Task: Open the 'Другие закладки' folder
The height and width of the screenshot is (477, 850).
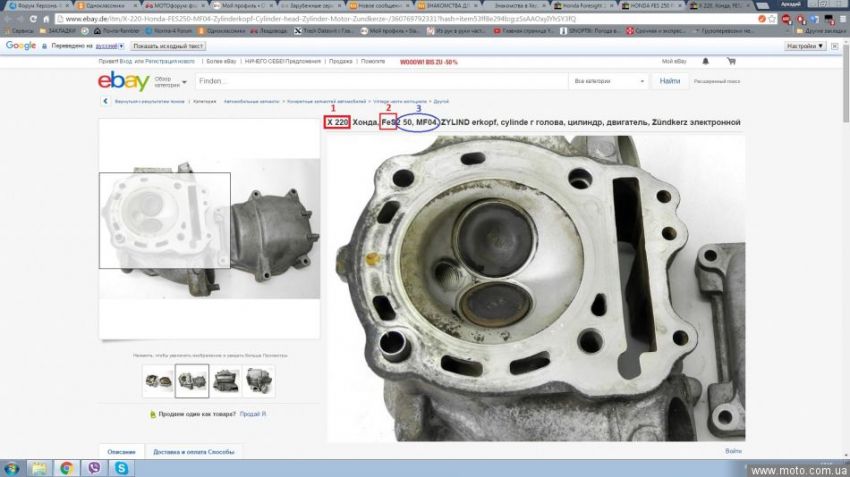Action: [821, 31]
